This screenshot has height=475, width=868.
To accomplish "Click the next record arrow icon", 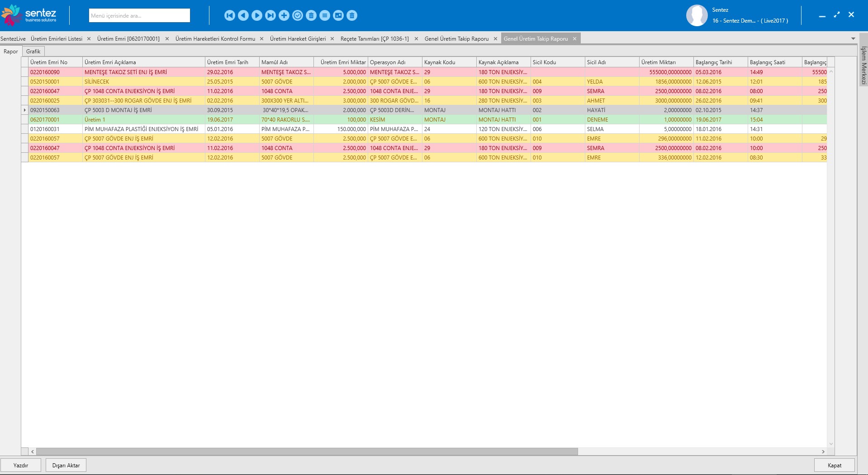I will (x=257, y=15).
